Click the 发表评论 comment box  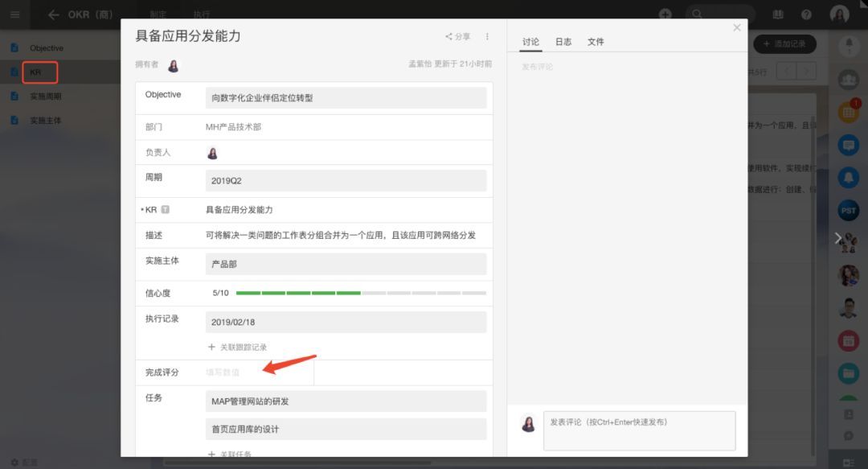[x=640, y=430]
